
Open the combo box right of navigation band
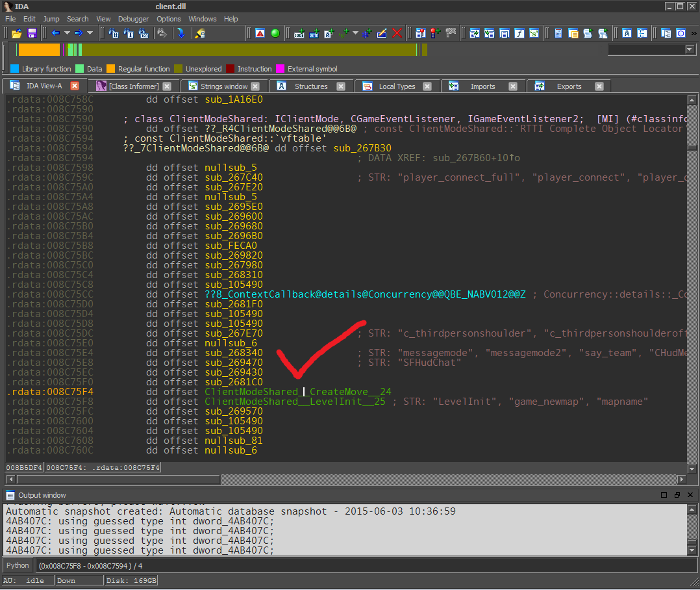tap(652, 49)
